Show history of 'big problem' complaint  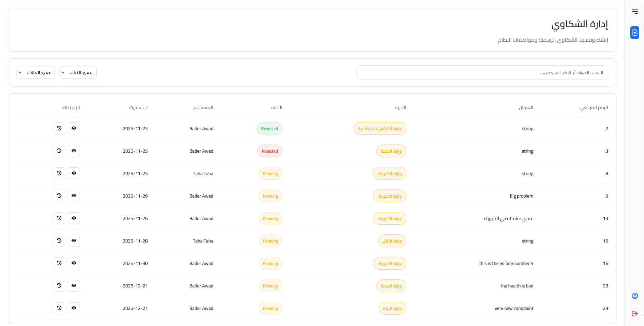click(x=59, y=196)
